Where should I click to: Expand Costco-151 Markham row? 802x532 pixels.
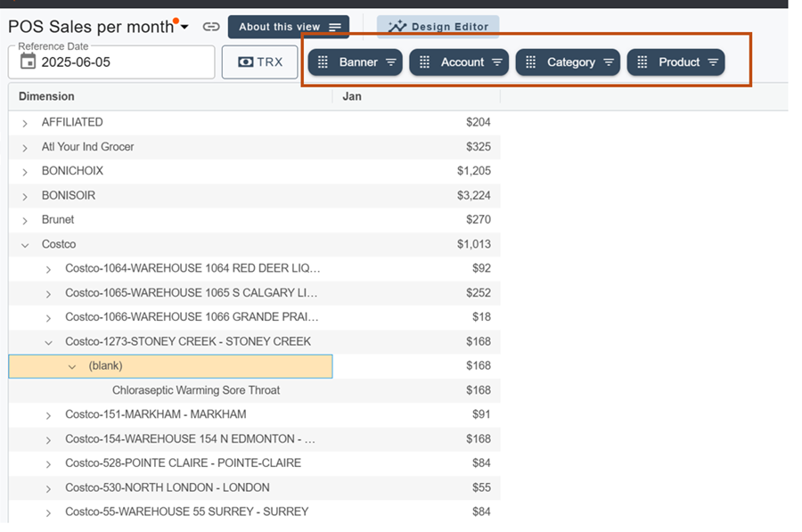pyautogui.click(x=48, y=416)
